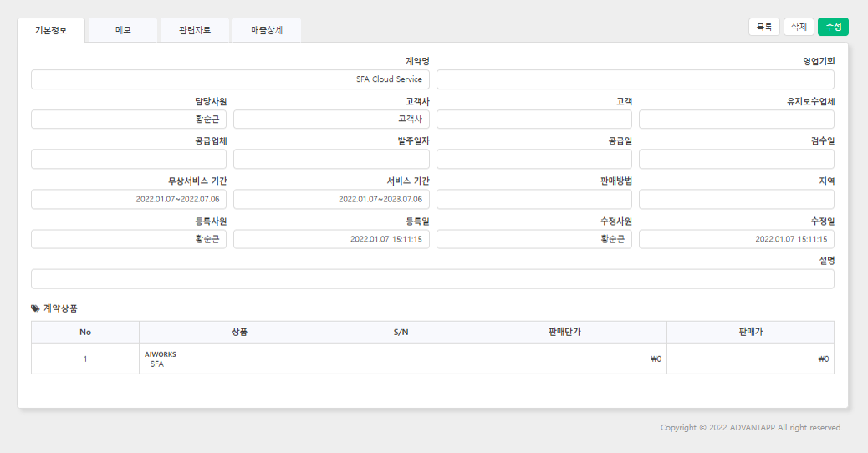Click the 계약상품 section heading
This screenshot has height=453, width=868.
tap(60, 308)
